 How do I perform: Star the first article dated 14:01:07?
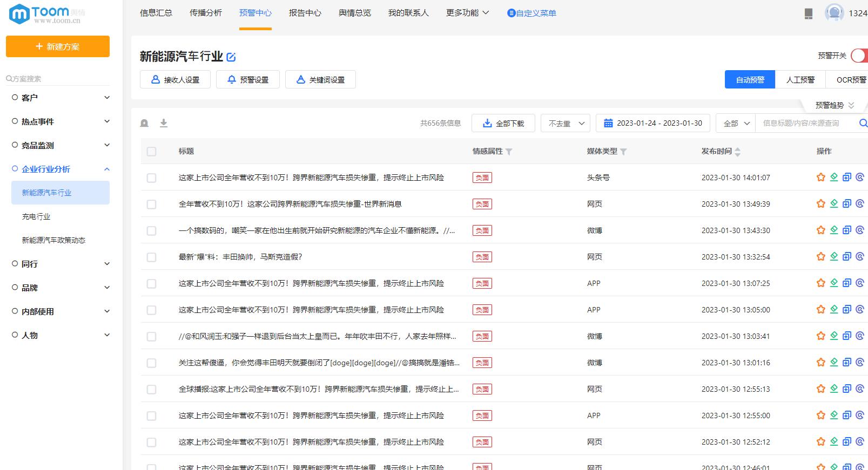point(820,178)
